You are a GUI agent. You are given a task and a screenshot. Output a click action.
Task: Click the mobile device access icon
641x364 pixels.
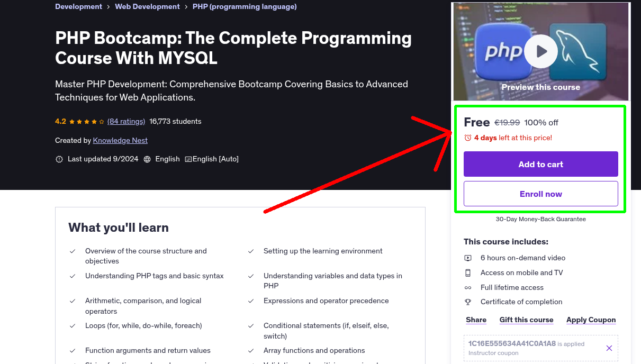point(468,273)
